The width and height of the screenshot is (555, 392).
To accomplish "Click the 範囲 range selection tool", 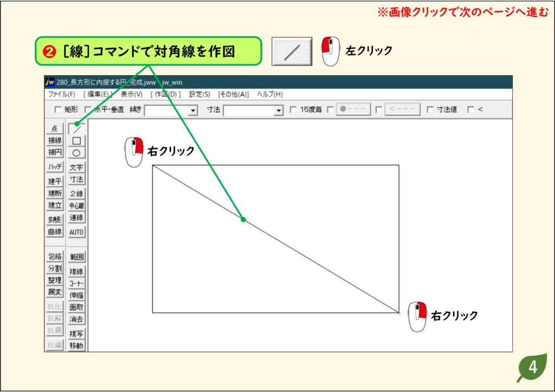I will pos(76,257).
